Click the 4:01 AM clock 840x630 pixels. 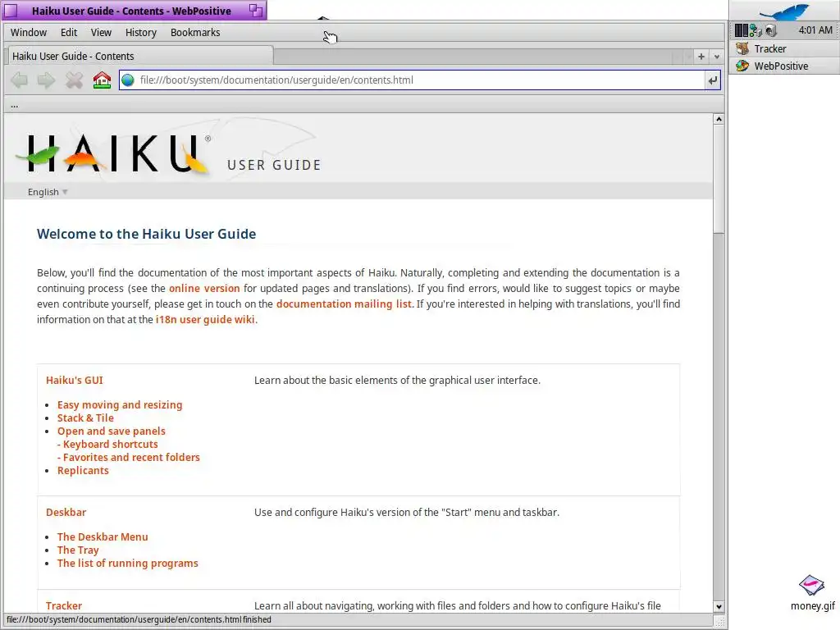point(815,30)
